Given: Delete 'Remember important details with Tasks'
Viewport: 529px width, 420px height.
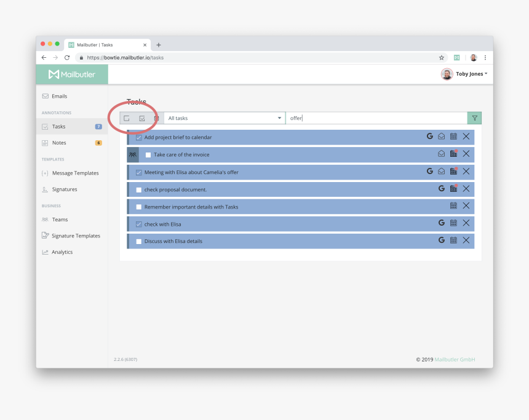Looking at the screenshot, I should pyautogui.click(x=466, y=205).
